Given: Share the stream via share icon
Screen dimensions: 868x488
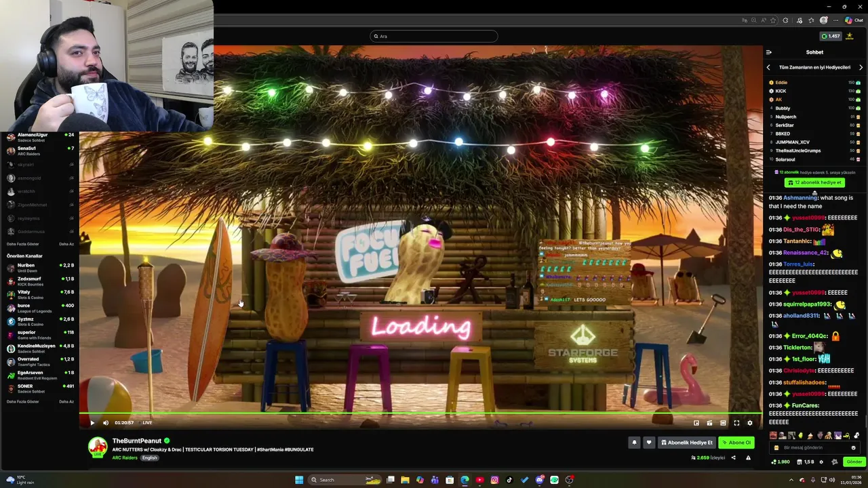Looking at the screenshot, I should pyautogui.click(x=733, y=457).
